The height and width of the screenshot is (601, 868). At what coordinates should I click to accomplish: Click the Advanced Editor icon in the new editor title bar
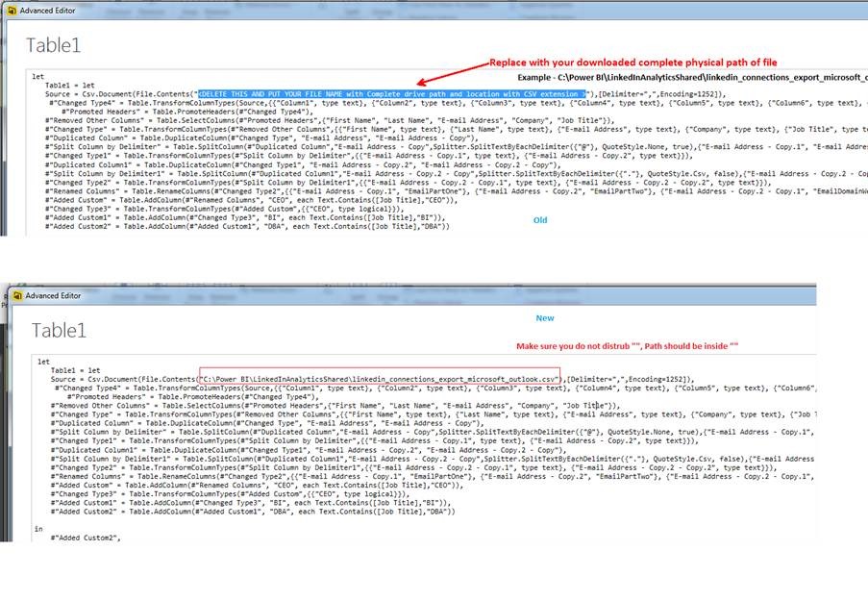tap(14, 295)
